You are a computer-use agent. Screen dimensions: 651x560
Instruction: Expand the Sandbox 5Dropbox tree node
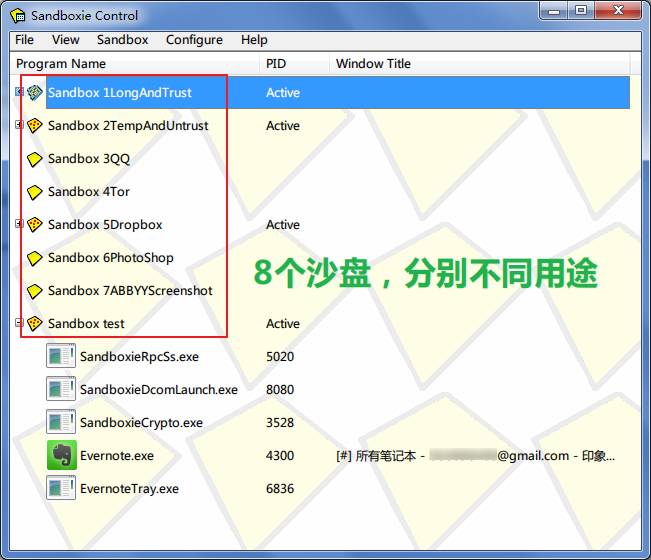coord(19,223)
